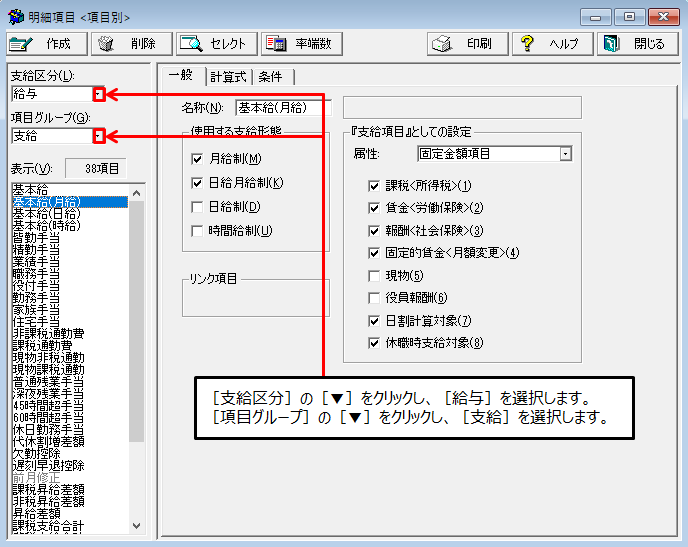The height and width of the screenshot is (547, 688).
Task: Switch to the 条件 tab
Action: coord(271,77)
